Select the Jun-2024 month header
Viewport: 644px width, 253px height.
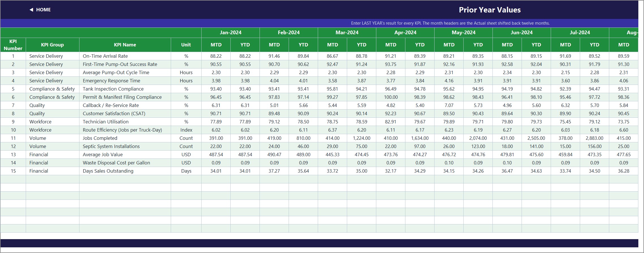click(522, 33)
